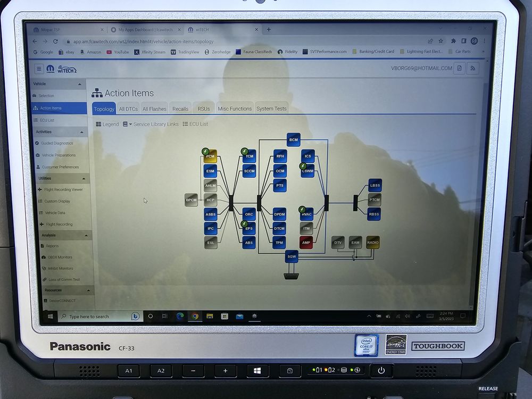The image size is (532, 399).
Task: Select the red AMP module node
Action: tap(306, 243)
